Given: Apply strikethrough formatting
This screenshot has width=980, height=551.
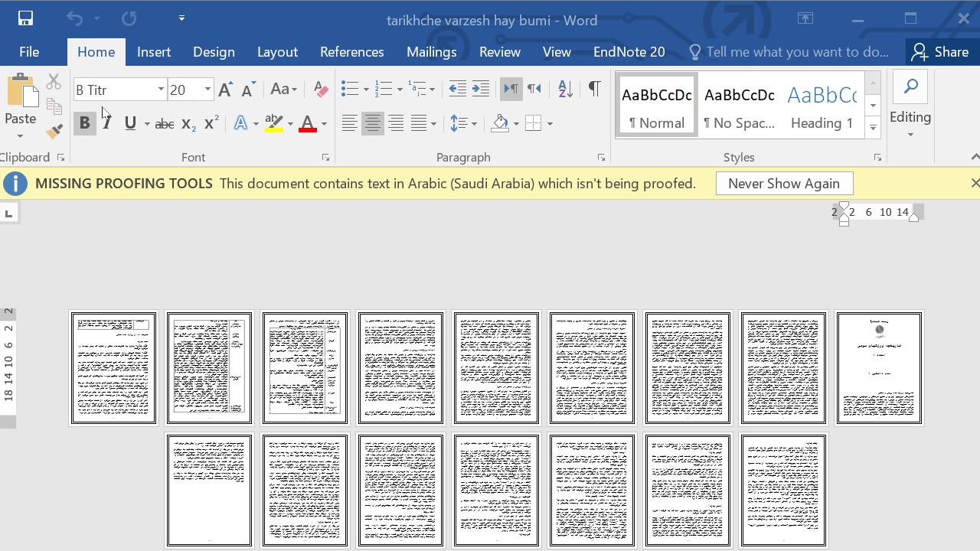Looking at the screenshot, I should tap(164, 123).
